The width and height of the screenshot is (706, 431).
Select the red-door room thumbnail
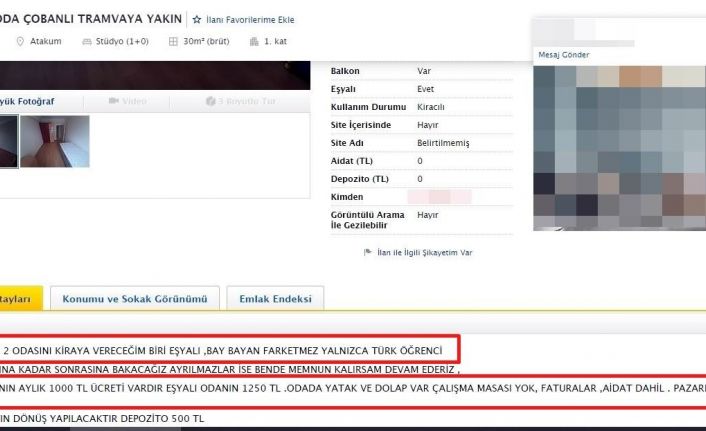coord(55,141)
